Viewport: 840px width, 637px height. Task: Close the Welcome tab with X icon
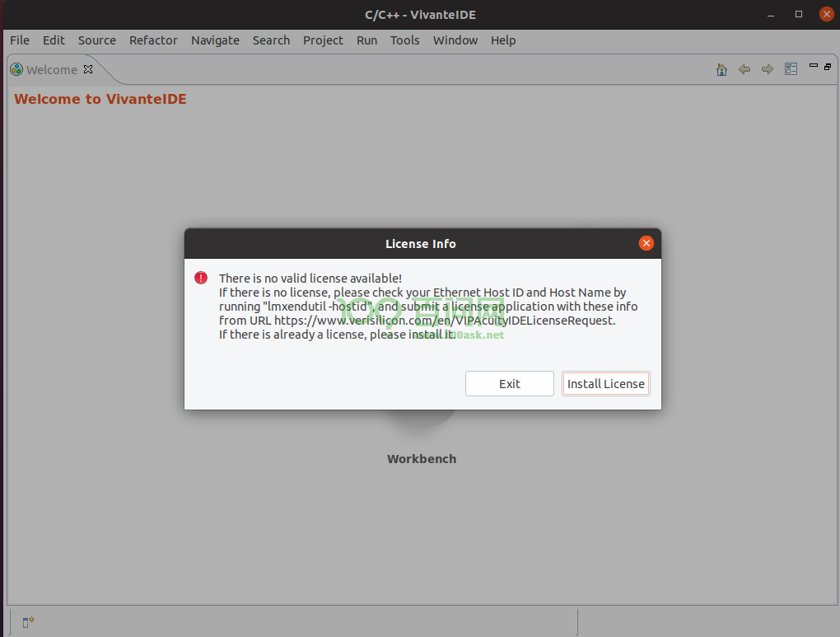pyautogui.click(x=88, y=69)
